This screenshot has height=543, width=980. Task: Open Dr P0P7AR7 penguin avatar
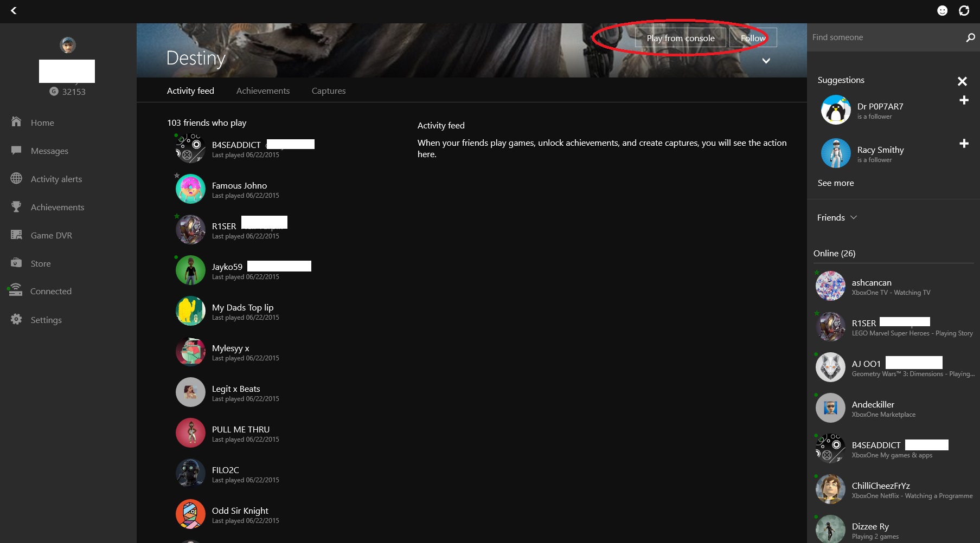pyautogui.click(x=836, y=110)
